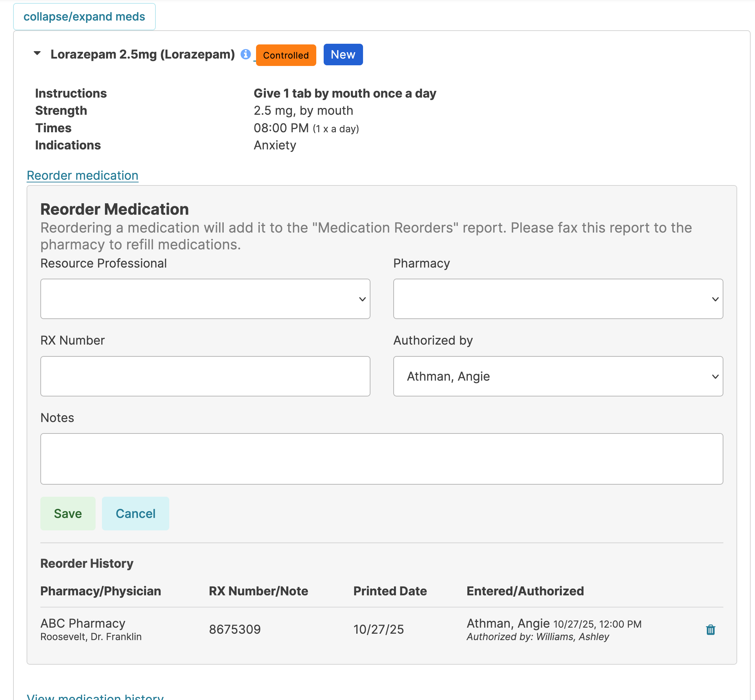Click the collapse/expand meds button
Viewport: 755px width, 700px height.
click(x=84, y=17)
